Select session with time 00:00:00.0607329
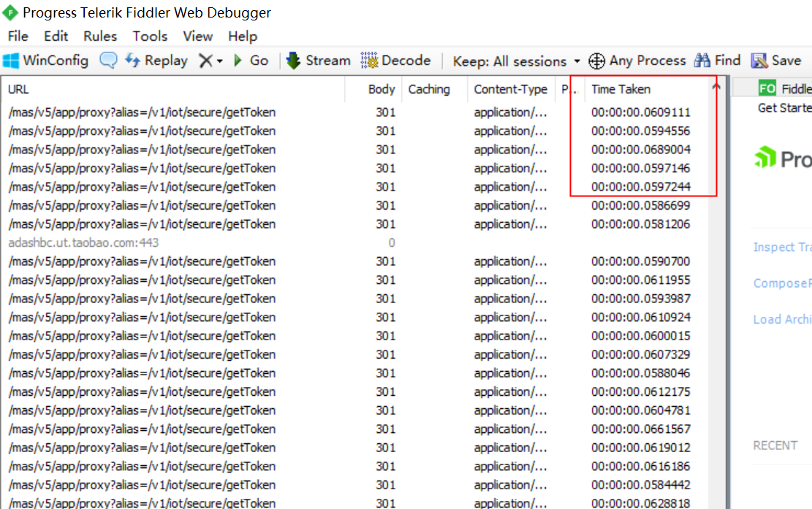 click(354, 354)
